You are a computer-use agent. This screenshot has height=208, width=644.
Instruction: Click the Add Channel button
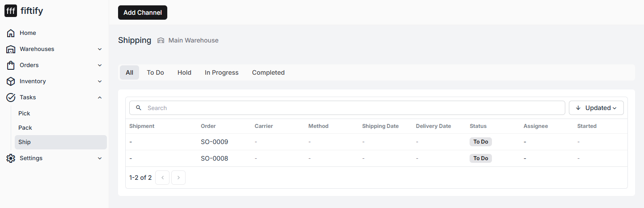coord(143,13)
